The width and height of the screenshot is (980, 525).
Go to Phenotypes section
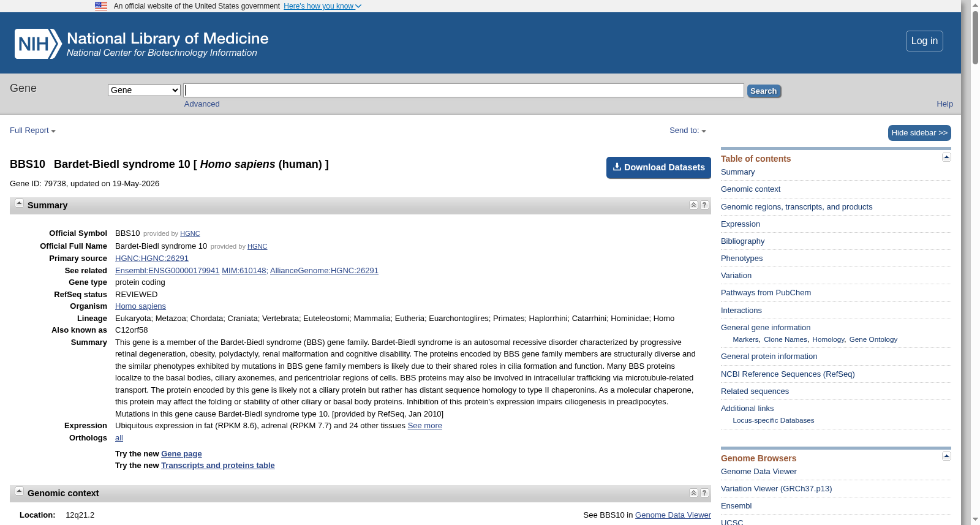tap(742, 259)
